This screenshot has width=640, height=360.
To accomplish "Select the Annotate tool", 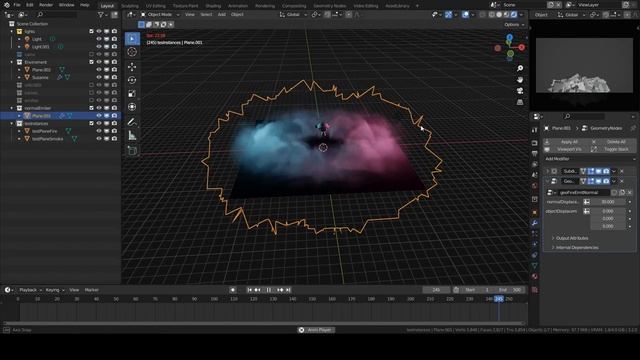I will pyautogui.click(x=132, y=122).
